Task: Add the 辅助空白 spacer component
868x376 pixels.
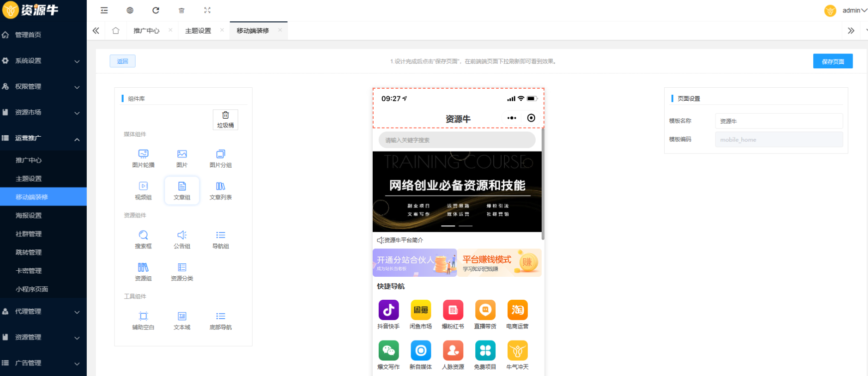Action: [143, 321]
